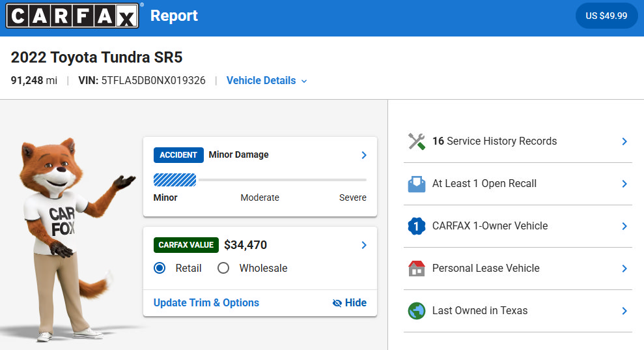Open CARFAX Value chevron arrow
644x350 pixels.
tap(364, 245)
